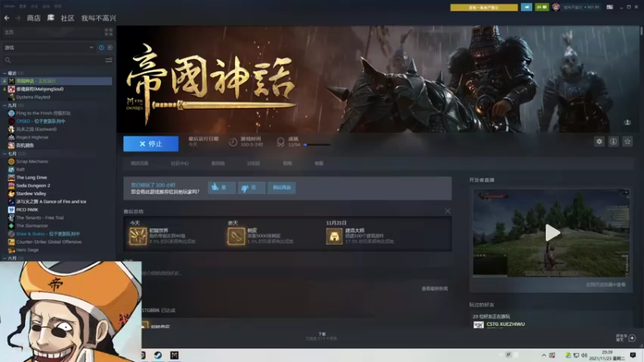The image size is (644, 362).
Task: Open the 社区中心 game tab
Action: click(180, 163)
